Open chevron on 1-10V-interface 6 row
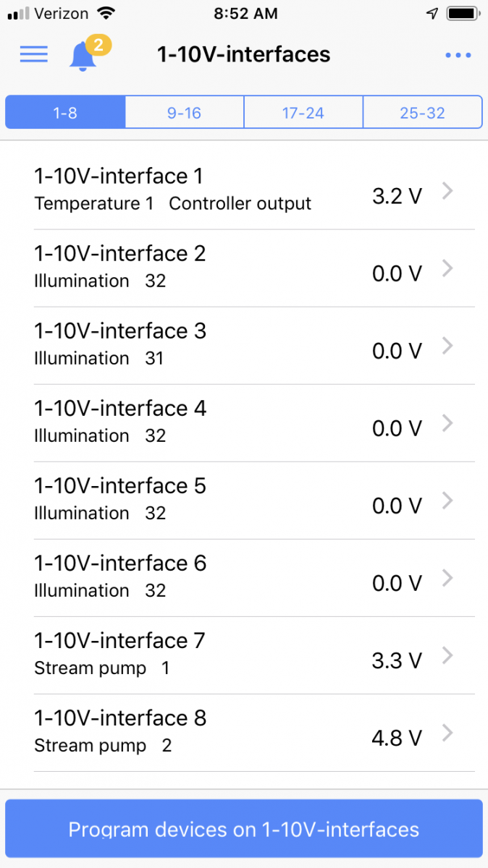 [448, 578]
